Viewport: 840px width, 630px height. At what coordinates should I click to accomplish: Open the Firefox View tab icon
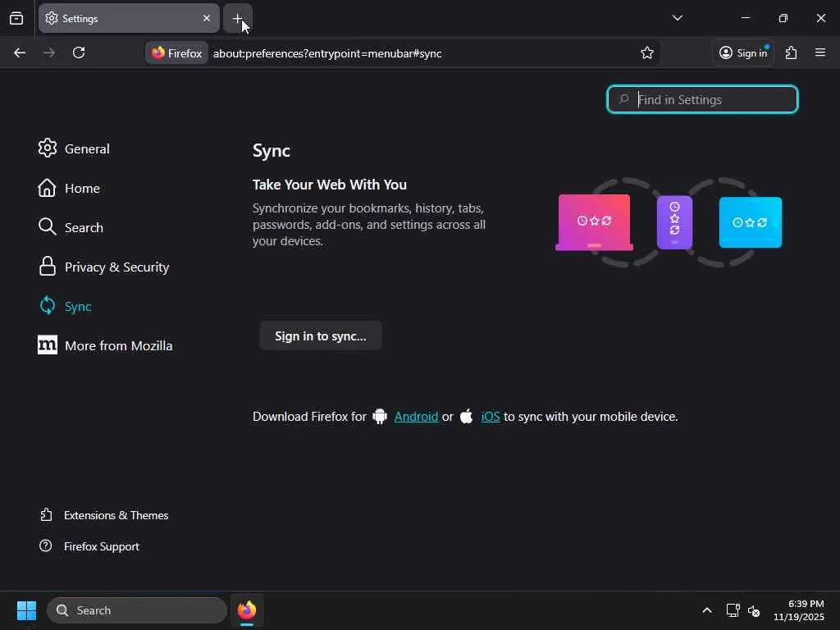tap(16, 18)
